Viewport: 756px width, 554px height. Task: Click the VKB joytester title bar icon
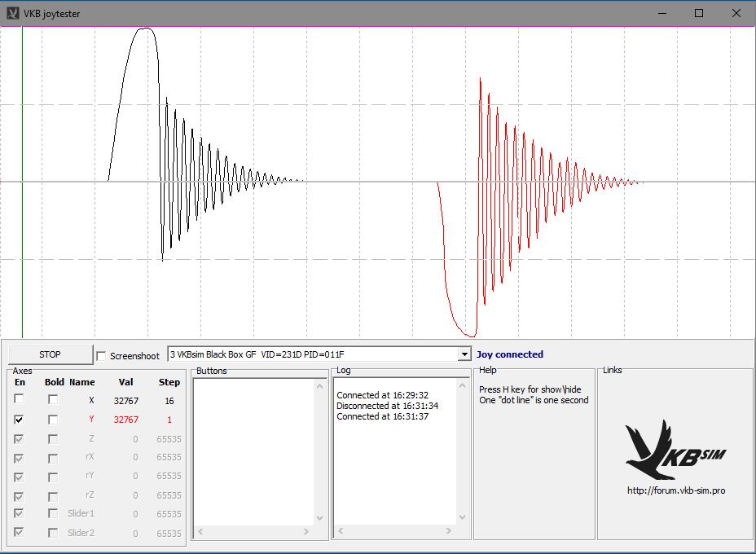coord(12,13)
